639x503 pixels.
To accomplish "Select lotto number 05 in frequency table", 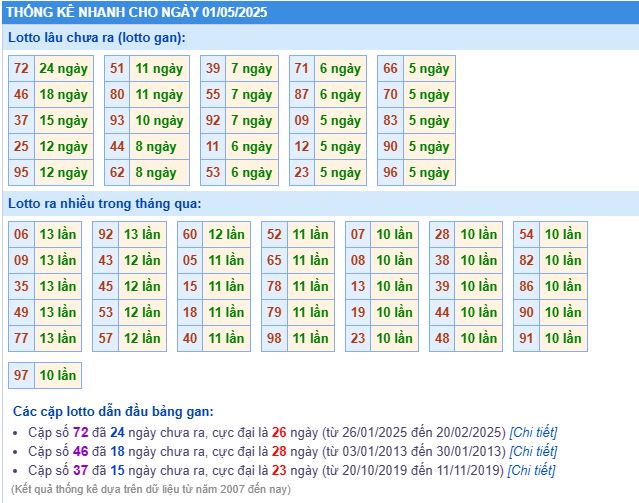I will [190, 260].
